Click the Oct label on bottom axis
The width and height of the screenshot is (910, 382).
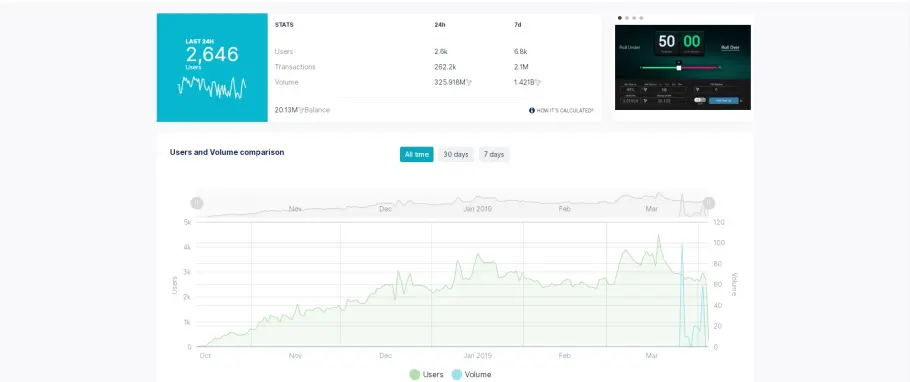(x=205, y=355)
